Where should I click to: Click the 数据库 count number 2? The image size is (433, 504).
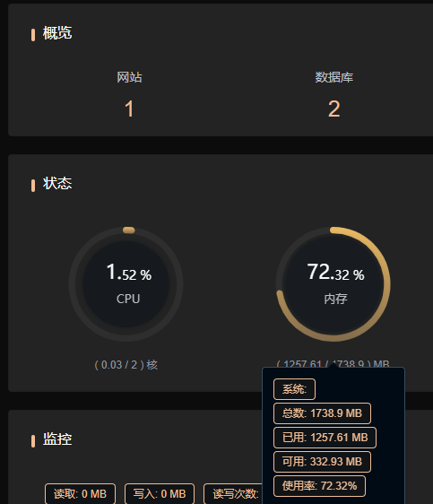click(x=333, y=109)
